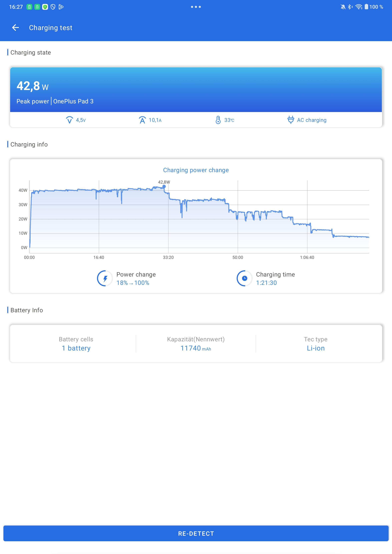Tap the 16:27 clock in status bar

(x=16, y=7)
